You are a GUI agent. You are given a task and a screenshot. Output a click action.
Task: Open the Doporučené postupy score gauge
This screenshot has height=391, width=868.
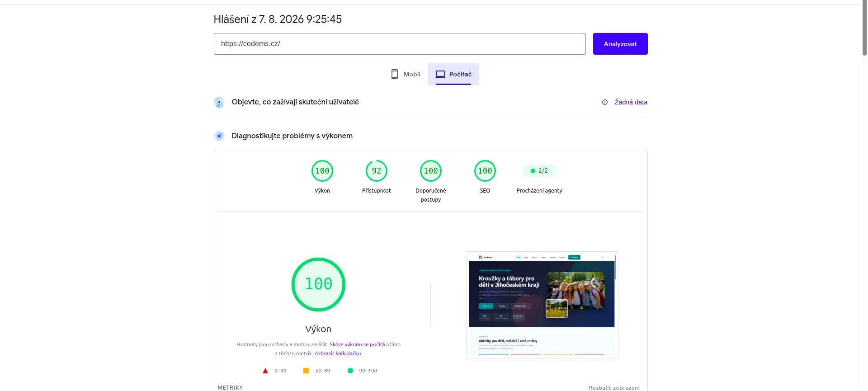(x=431, y=171)
